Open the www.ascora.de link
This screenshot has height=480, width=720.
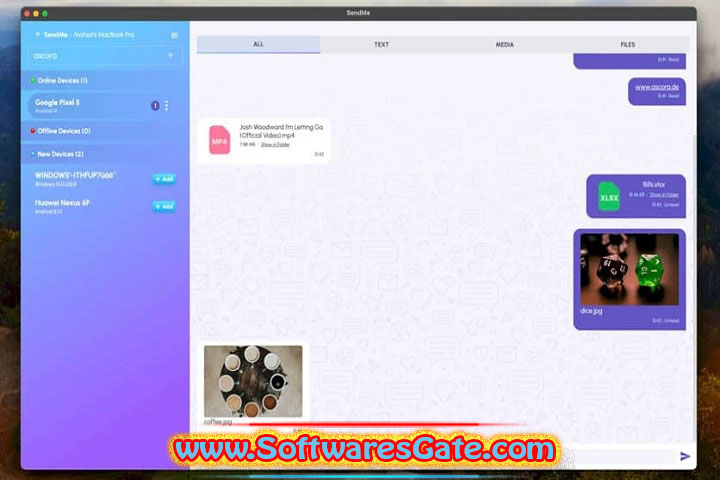pos(657,87)
